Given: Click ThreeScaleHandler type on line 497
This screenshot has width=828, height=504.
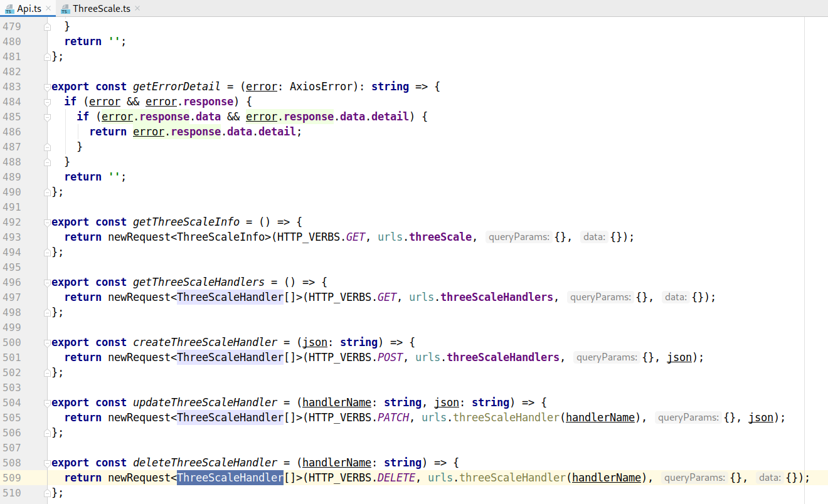Looking at the screenshot, I should (230, 297).
